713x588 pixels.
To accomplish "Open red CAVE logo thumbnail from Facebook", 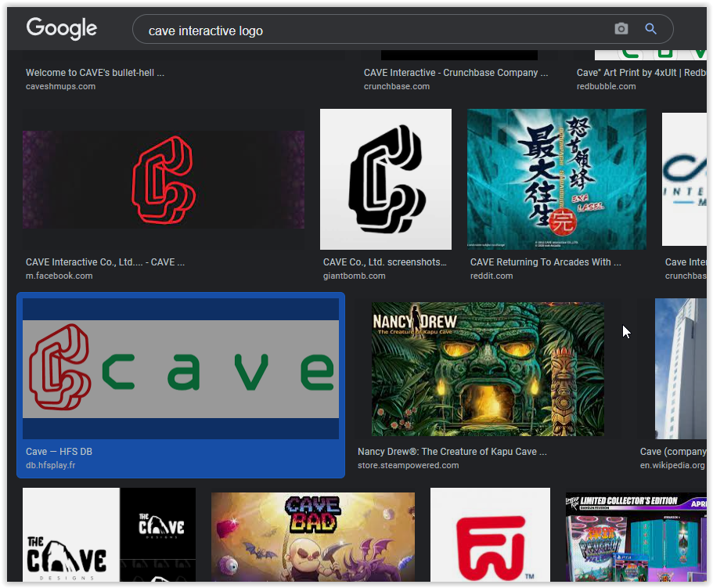I will [x=164, y=179].
